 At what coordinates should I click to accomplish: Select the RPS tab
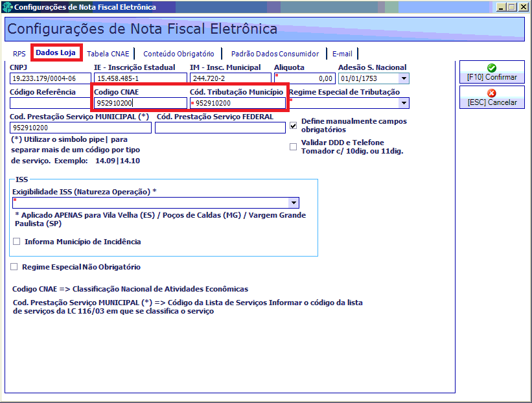(x=19, y=54)
